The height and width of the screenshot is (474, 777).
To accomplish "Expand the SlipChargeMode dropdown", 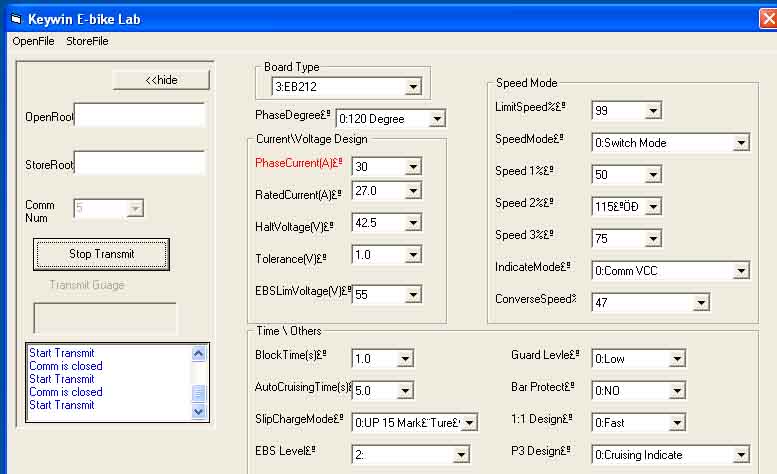I will tap(469, 423).
